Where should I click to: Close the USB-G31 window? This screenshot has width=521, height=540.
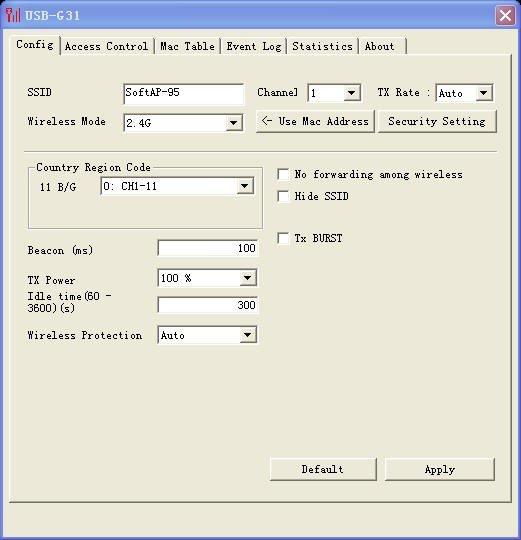click(x=505, y=15)
